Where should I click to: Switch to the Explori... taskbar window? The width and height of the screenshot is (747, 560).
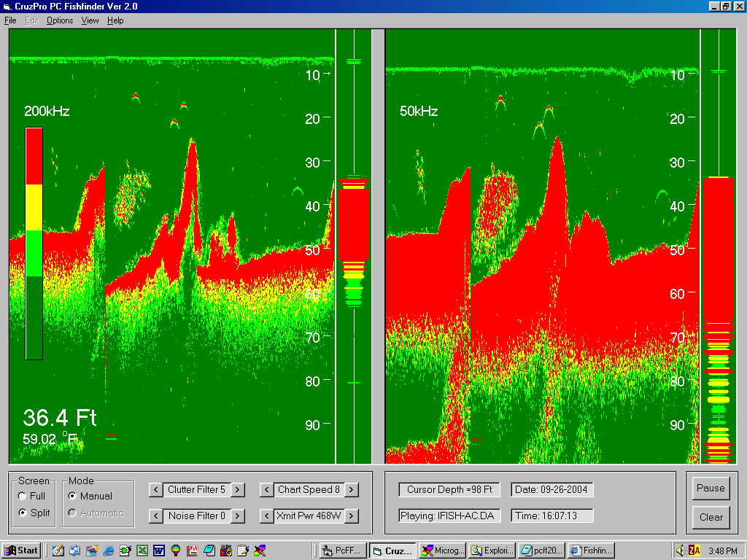pos(492,551)
